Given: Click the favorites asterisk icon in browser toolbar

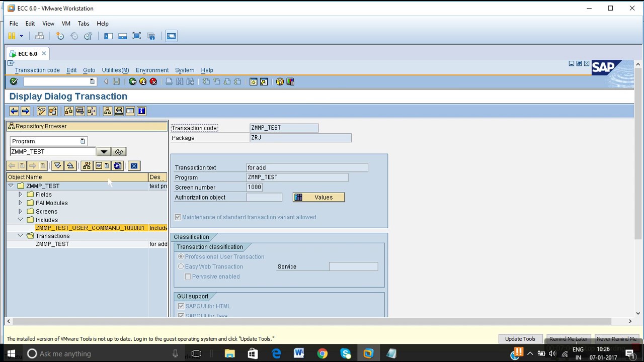Looking at the screenshot, I should click(102, 166).
